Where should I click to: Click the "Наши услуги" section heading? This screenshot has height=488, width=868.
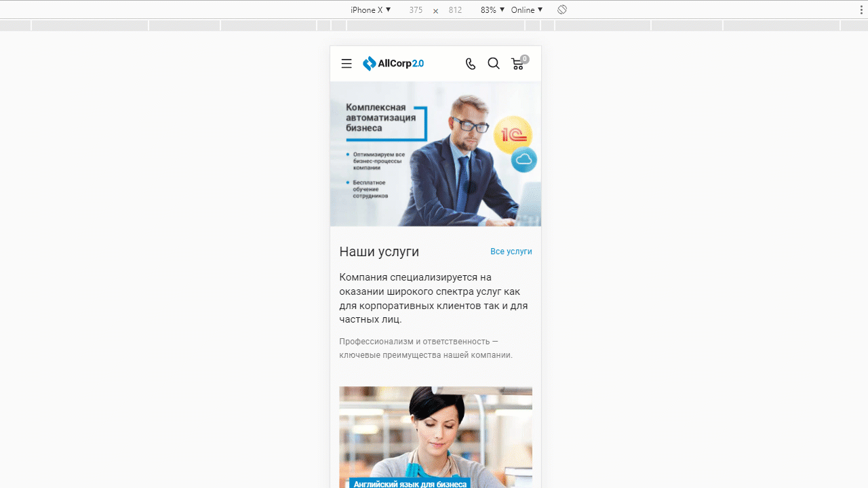pyautogui.click(x=379, y=251)
